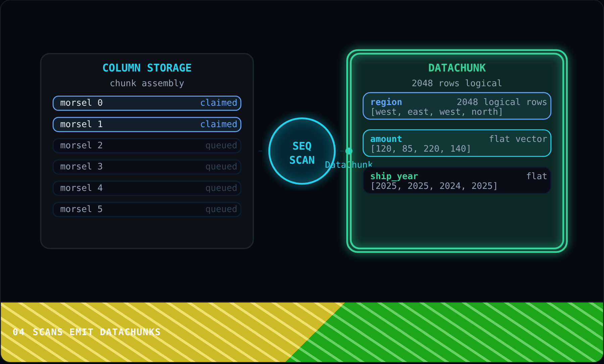Select the region column card
This screenshot has width=604, height=364.
(457, 106)
